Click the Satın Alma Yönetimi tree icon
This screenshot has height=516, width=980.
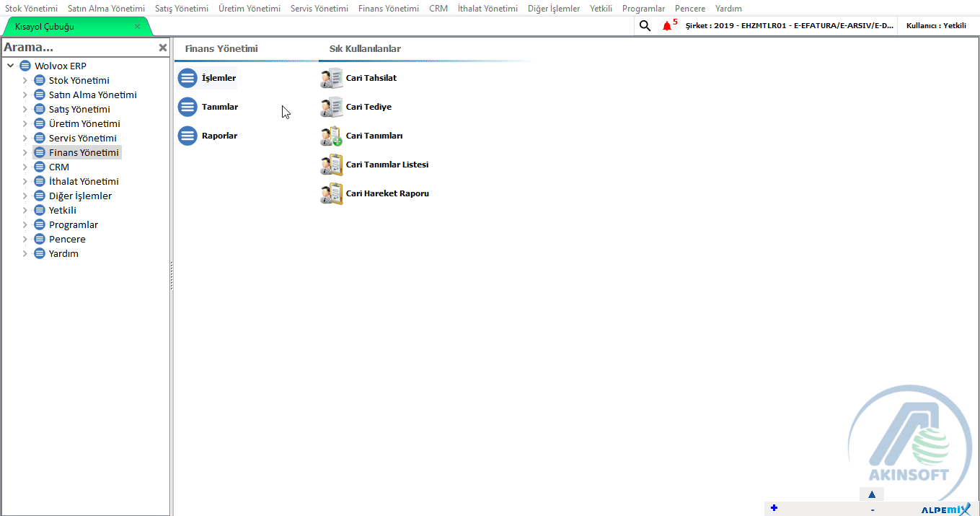(40, 95)
